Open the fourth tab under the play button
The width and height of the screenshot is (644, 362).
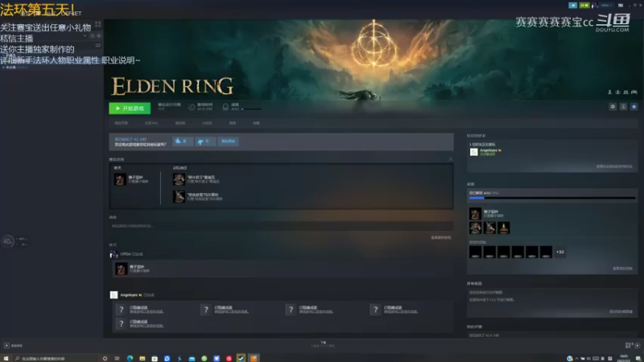click(x=207, y=123)
